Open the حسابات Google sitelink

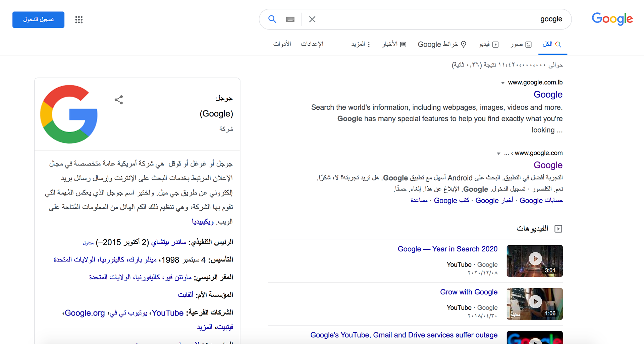[541, 200]
